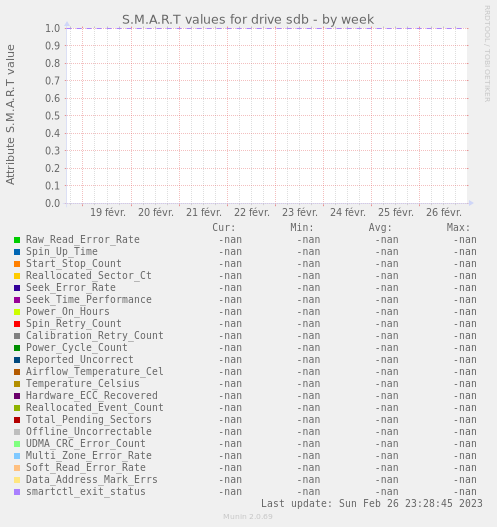Click the 22 févr. x-axis label
This screenshot has width=497, height=527.
[x=252, y=212]
